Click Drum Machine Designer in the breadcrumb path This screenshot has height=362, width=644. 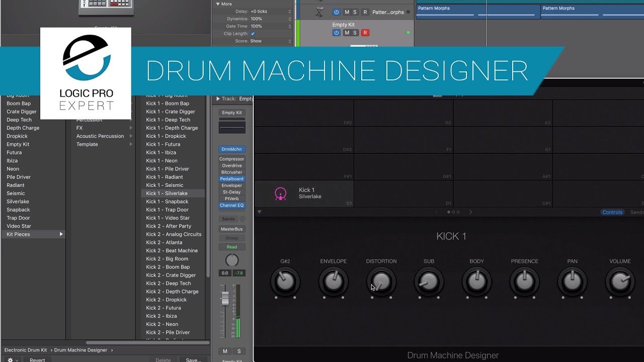tap(80, 350)
